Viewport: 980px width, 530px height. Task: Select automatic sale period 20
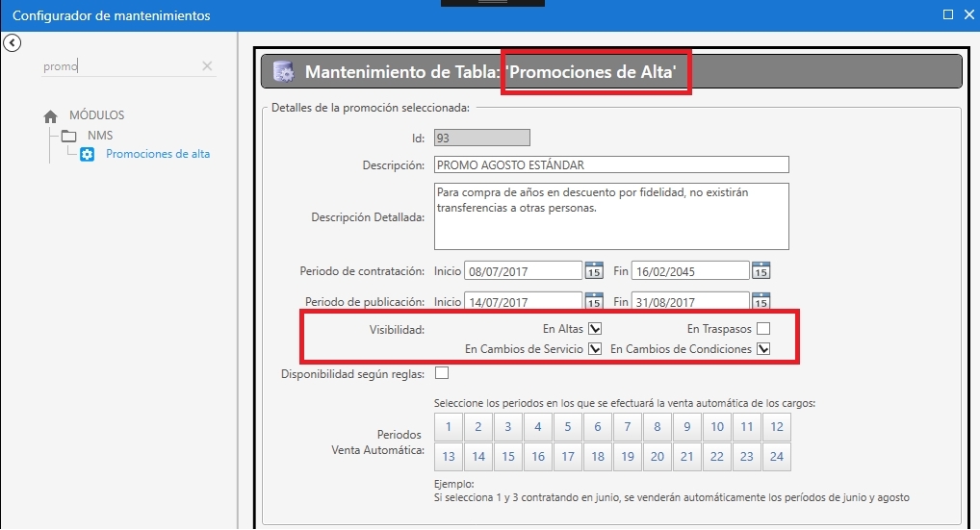(658, 457)
